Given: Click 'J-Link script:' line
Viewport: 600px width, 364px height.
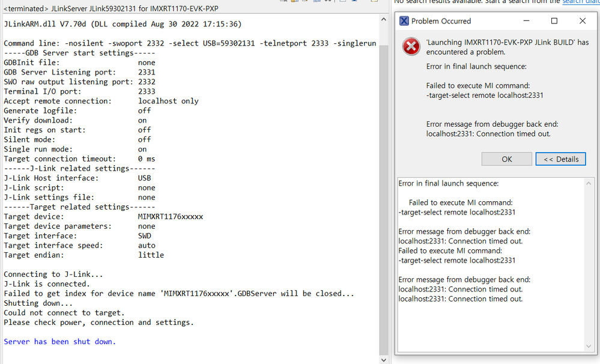Looking at the screenshot, I should click(79, 187).
